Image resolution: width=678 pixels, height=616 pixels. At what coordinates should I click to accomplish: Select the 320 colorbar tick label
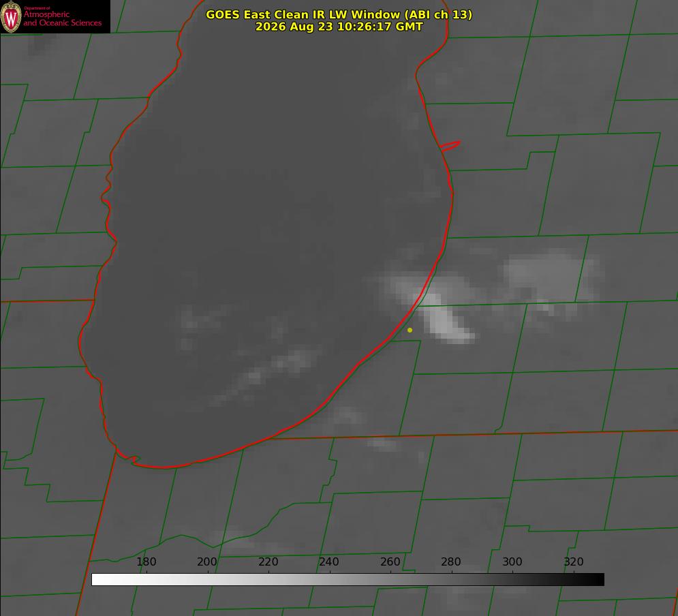click(x=574, y=561)
